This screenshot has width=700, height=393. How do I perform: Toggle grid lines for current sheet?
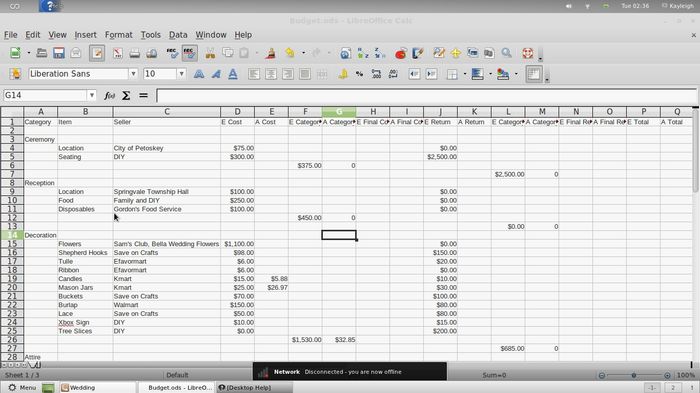533,74
